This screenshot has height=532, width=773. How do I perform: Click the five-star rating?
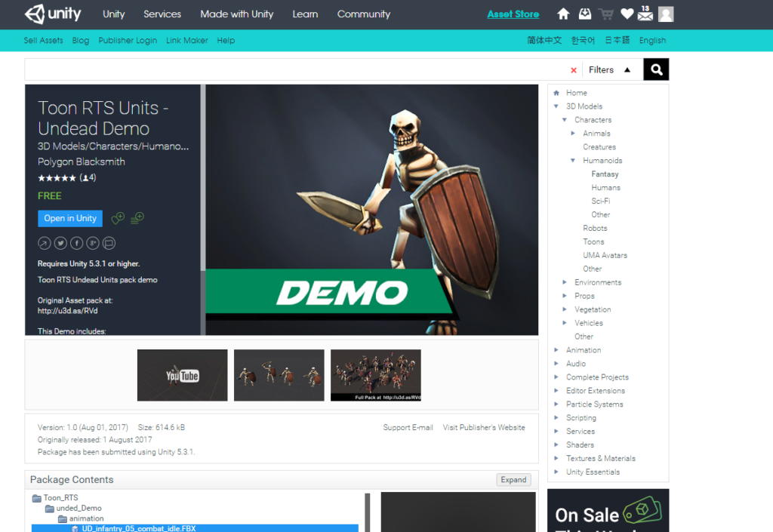pyautogui.click(x=57, y=178)
